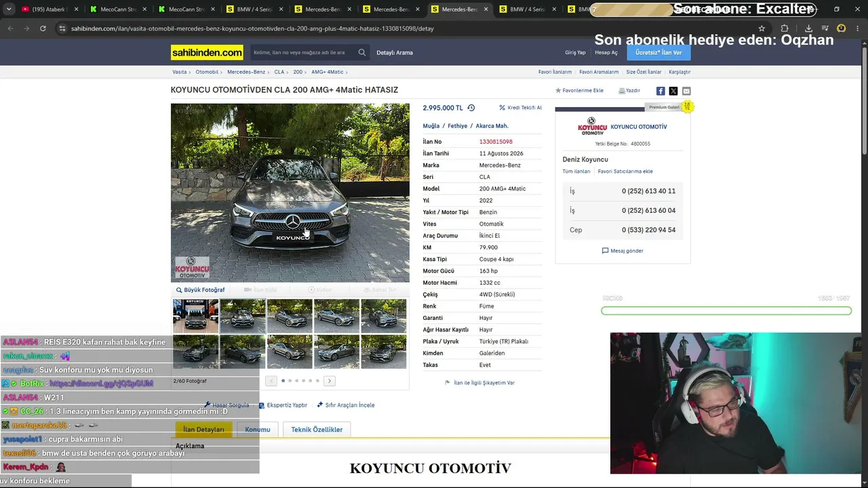Open the Teknik Özellikler tab
Viewport: 868px width, 488px height.
317,430
